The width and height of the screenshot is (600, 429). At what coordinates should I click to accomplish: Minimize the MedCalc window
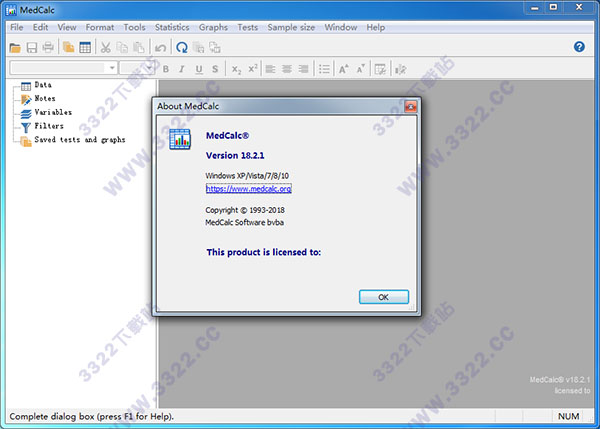point(535,7)
